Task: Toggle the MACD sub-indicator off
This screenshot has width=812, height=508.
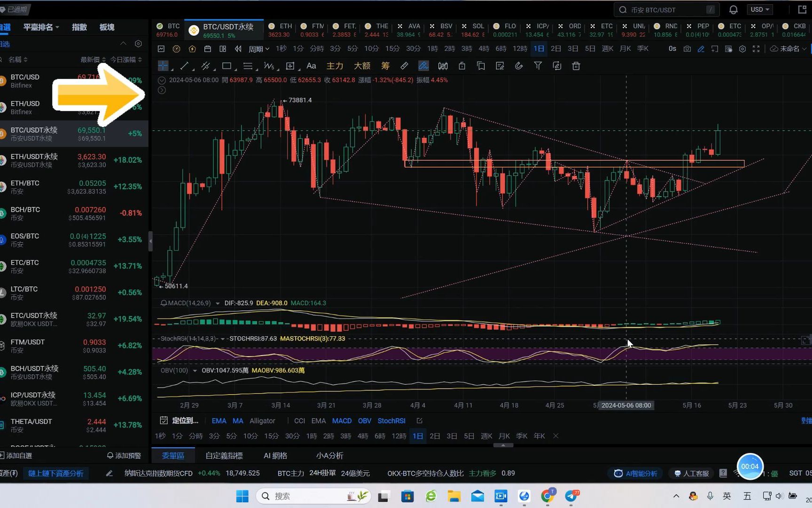Action: [342, 421]
